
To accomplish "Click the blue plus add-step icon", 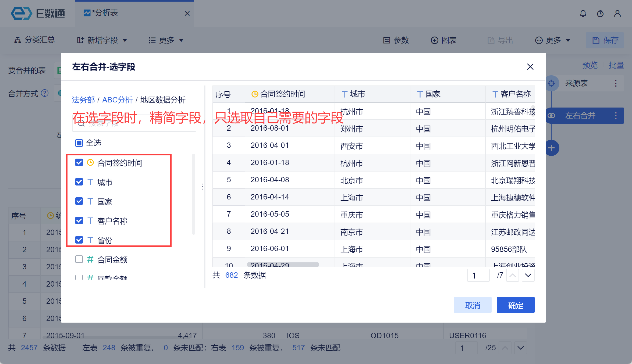I will pyautogui.click(x=552, y=148).
